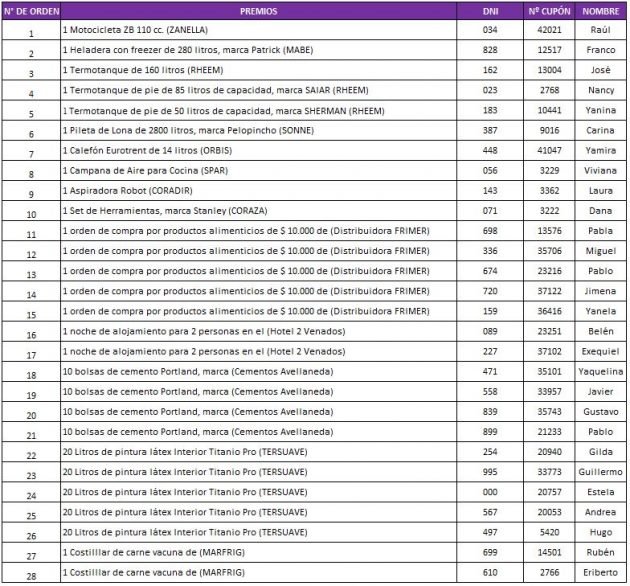Click the name Miguel
The width and height of the screenshot is (630, 586).
click(x=600, y=251)
